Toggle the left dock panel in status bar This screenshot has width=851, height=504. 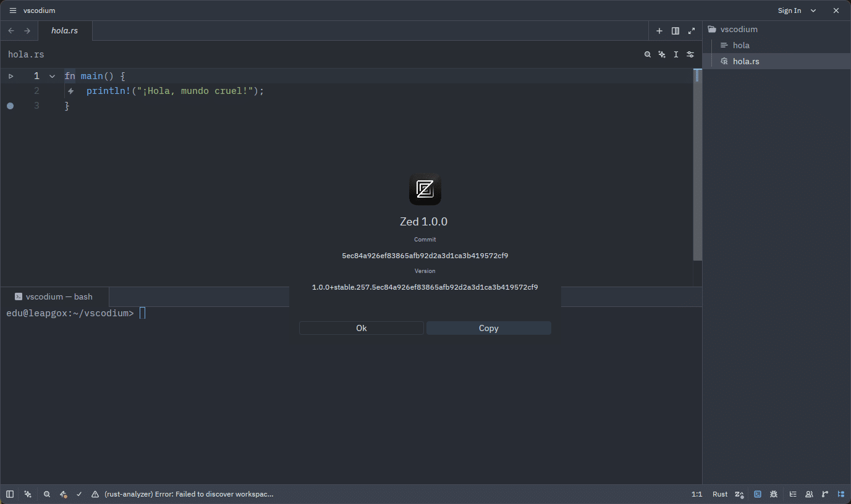tap(10, 494)
